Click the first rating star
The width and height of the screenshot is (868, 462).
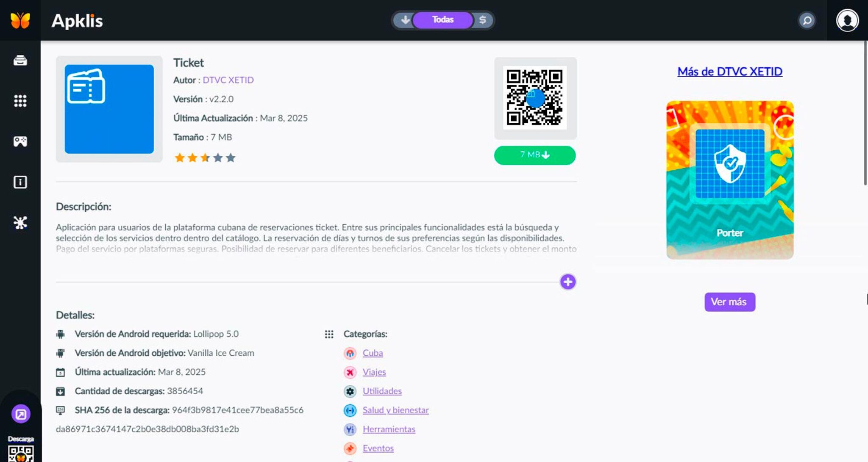tap(180, 158)
